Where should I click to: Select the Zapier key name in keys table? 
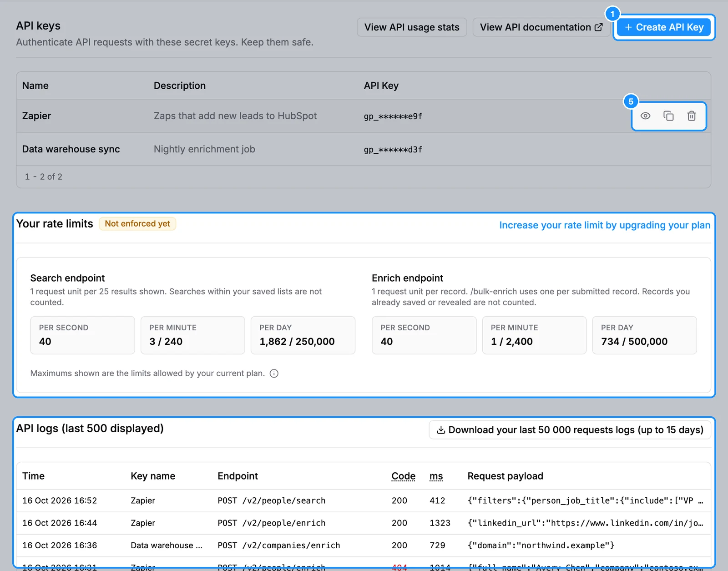[x=37, y=116]
